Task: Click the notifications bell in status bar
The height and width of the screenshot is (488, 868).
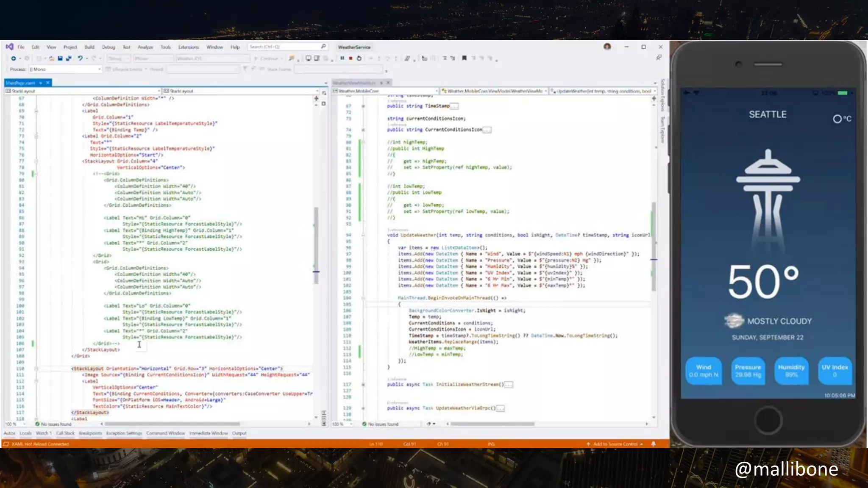Action: click(x=653, y=444)
